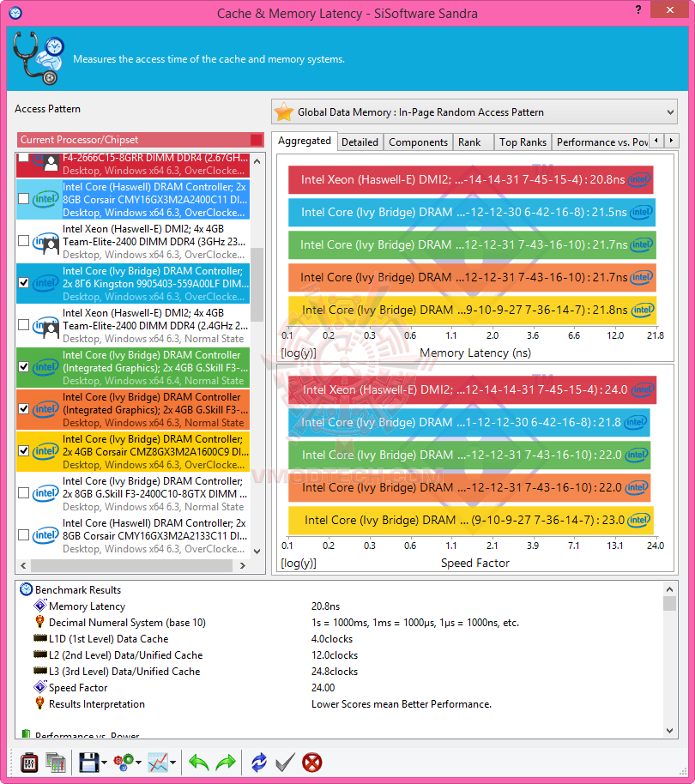Click the processor list right scroll arrow

coord(243,565)
